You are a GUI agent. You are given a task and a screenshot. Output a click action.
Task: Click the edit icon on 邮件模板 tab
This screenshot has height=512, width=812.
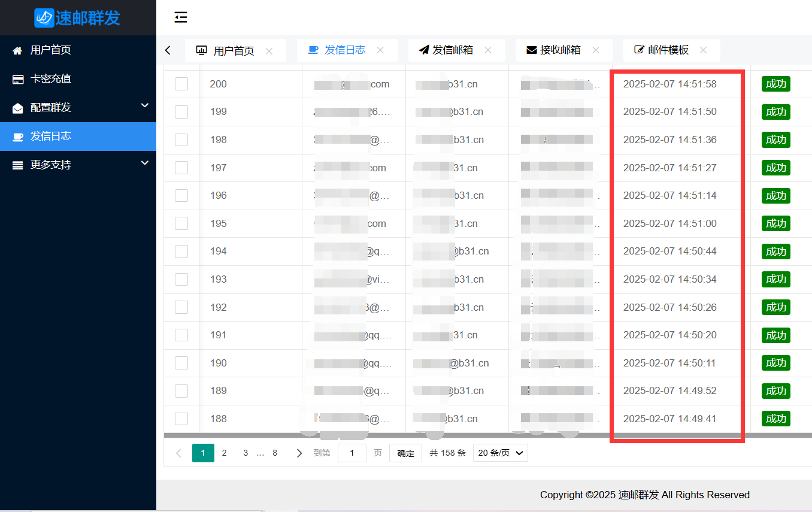[638, 50]
